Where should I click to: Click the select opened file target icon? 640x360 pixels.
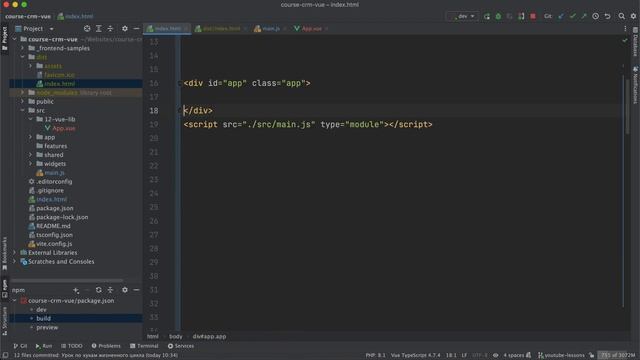(87, 29)
